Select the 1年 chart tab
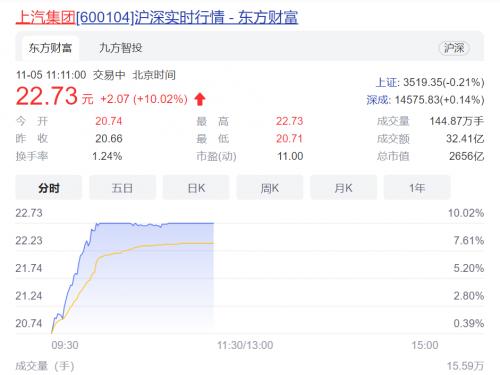 (x=417, y=188)
